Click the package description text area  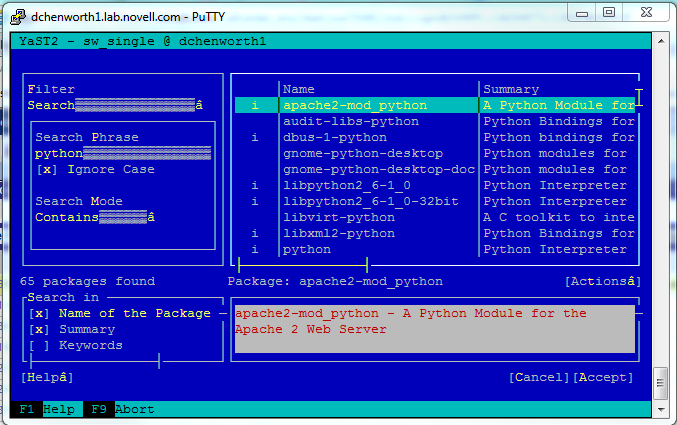tap(435, 329)
